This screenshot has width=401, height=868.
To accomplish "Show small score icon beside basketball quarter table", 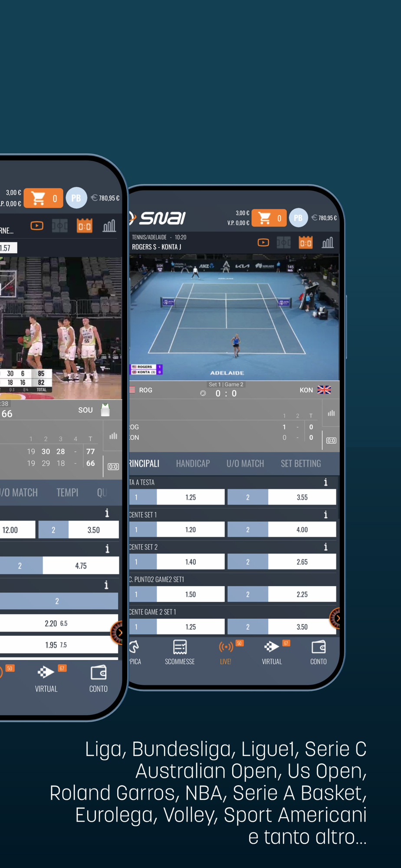I will (113, 467).
